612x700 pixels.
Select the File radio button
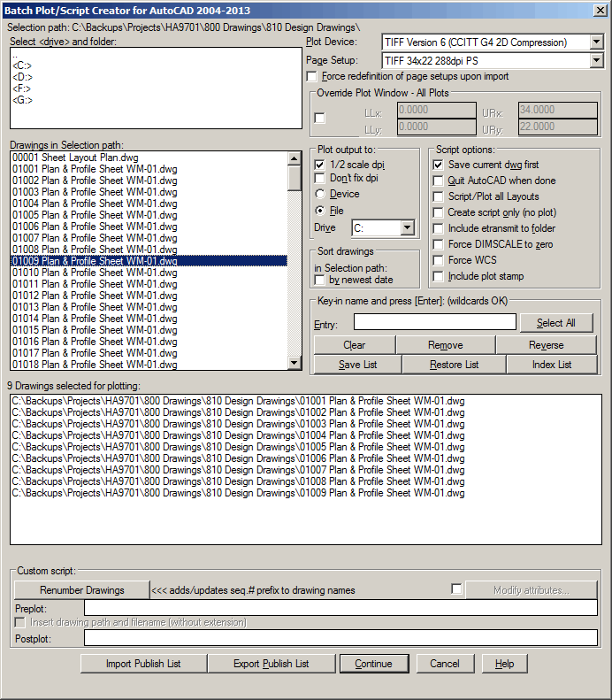320,211
